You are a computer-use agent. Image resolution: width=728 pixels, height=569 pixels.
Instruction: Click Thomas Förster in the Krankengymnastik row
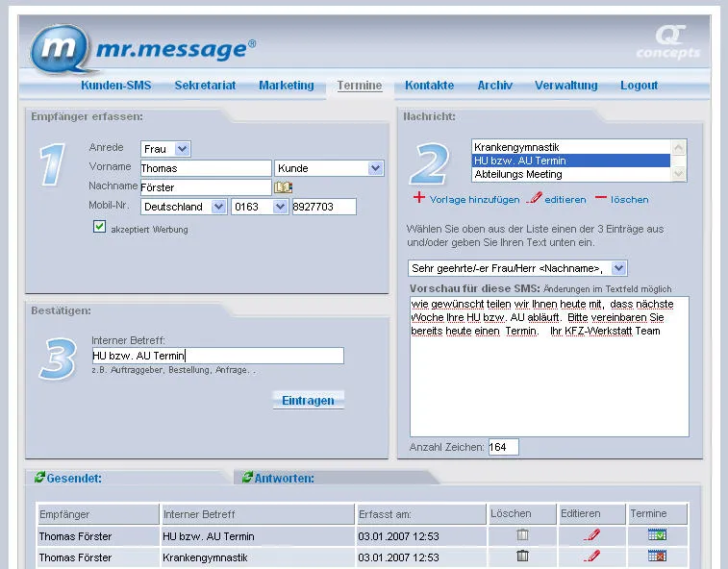click(x=75, y=557)
